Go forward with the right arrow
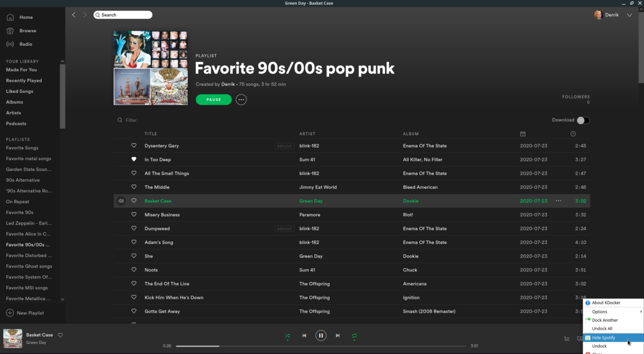 pos(85,15)
